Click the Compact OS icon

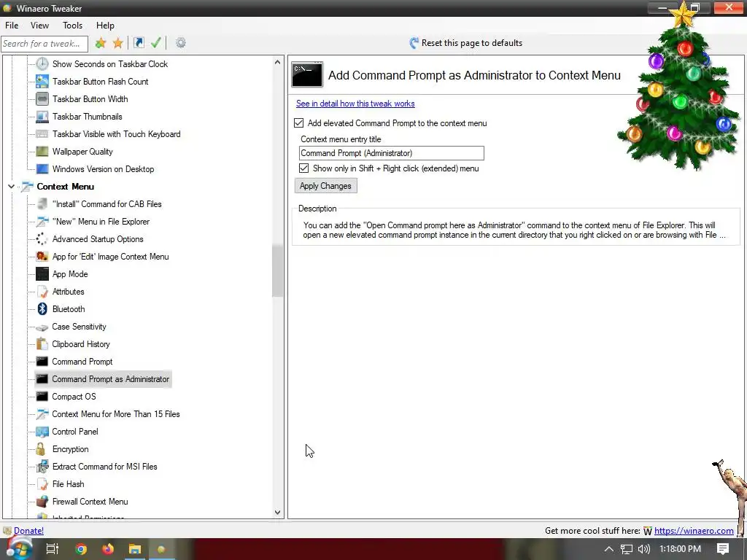tap(42, 397)
